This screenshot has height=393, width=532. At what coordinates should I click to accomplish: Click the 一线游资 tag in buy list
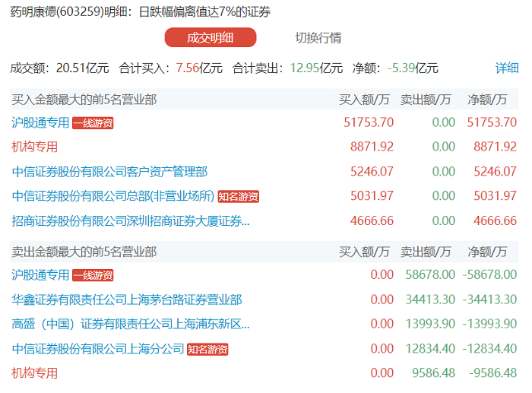(93, 123)
